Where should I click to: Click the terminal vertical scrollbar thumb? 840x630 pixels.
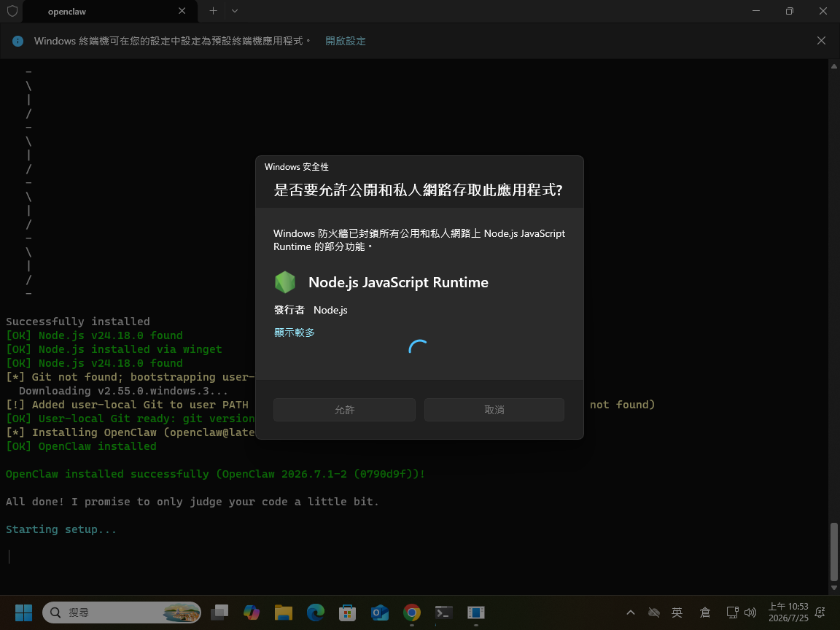833,552
